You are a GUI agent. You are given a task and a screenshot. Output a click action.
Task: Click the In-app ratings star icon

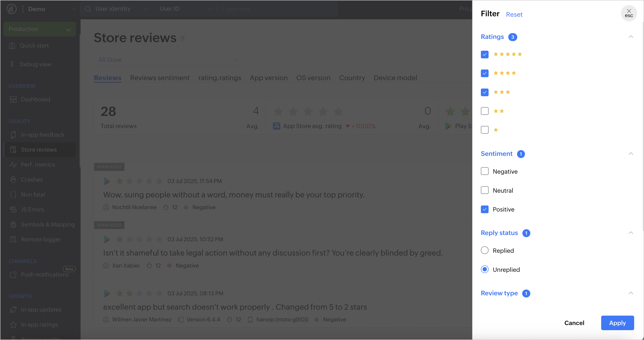[13, 325]
